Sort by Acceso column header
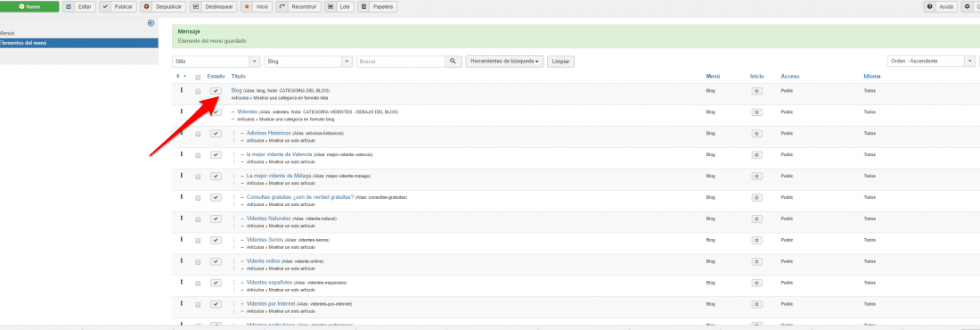Viewport: 980px width, 330px height. pos(790,77)
